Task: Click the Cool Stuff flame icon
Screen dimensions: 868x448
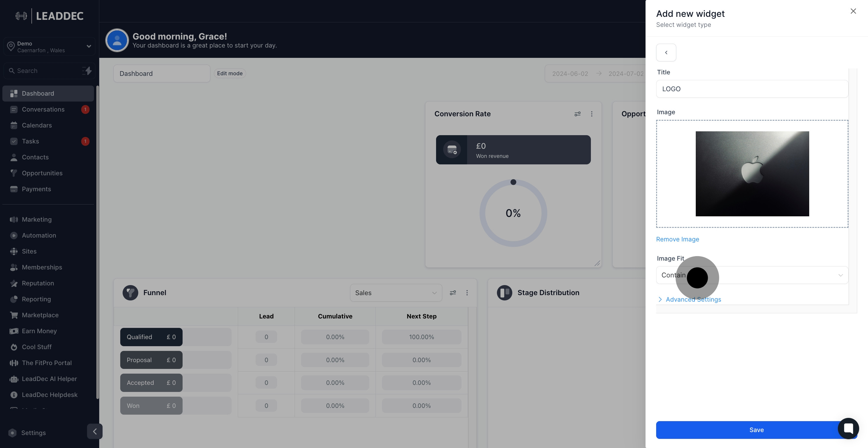Action: [x=14, y=347]
